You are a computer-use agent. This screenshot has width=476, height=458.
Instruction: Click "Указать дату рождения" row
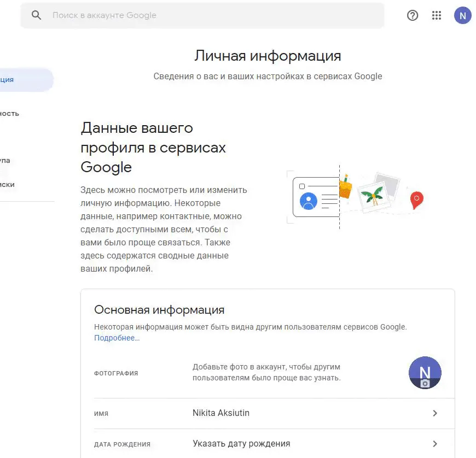click(275, 443)
